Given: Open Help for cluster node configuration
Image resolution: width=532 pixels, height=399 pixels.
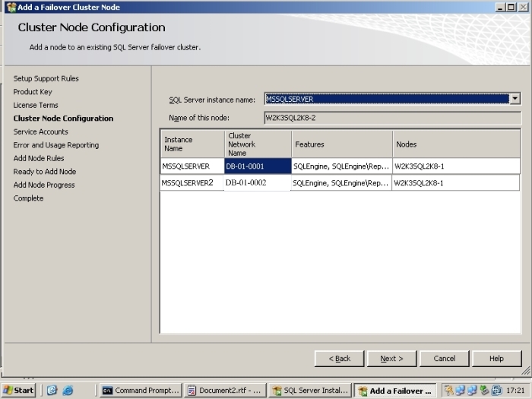Looking at the screenshot, I should [x=496, y=358].
